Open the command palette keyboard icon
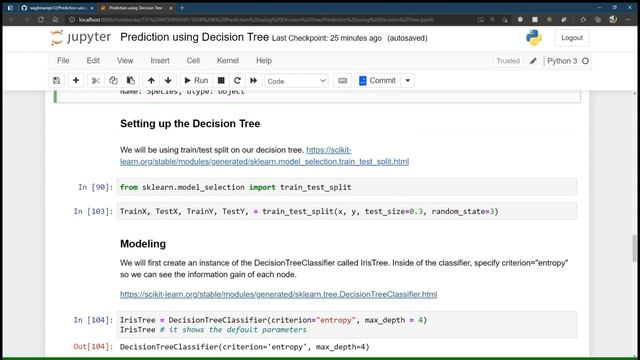This screenshot has height=360, width=640. point(342,81)
